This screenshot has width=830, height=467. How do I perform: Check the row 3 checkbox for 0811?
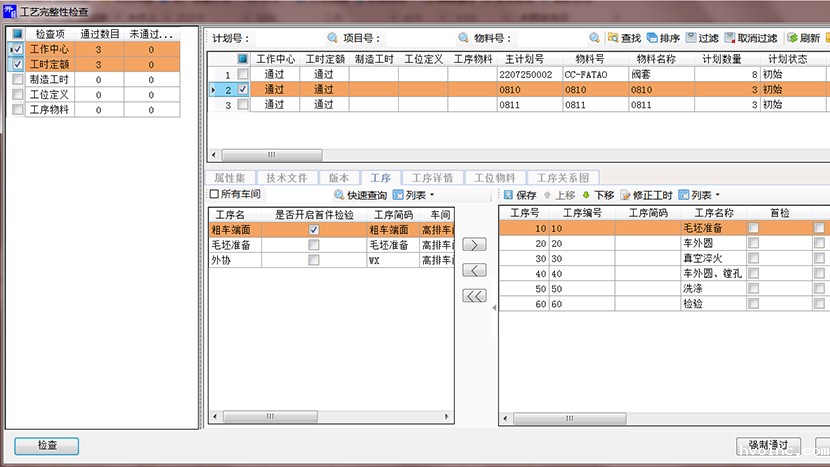point(242,104)
